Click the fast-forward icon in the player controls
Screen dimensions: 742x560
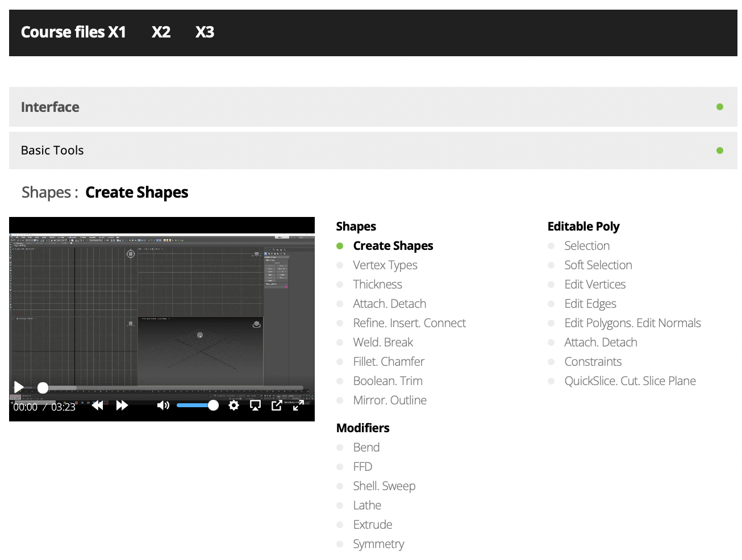[x=122, y=405]
